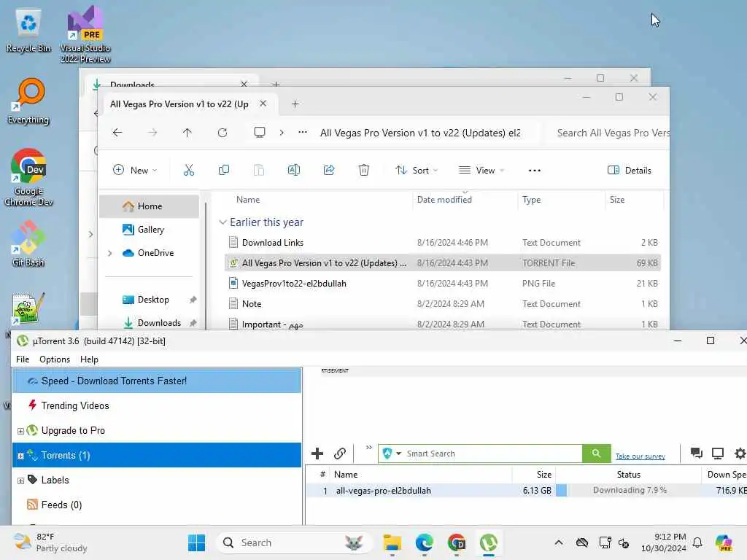The width and height of the screenshot is (747, 560).
Task: Open Gallery in the navigation pane
Action: click(x=149, y=230)
